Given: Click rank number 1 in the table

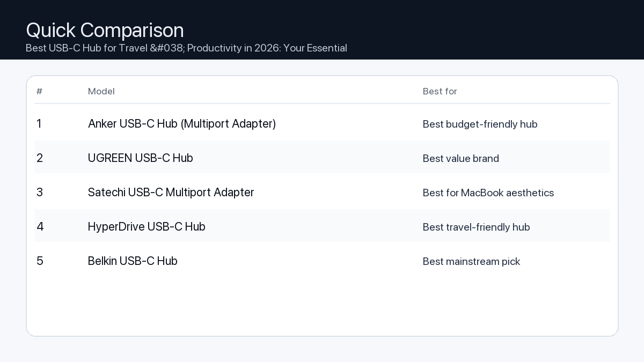Looking at the screenshot, I should click(x=39, y=124).
